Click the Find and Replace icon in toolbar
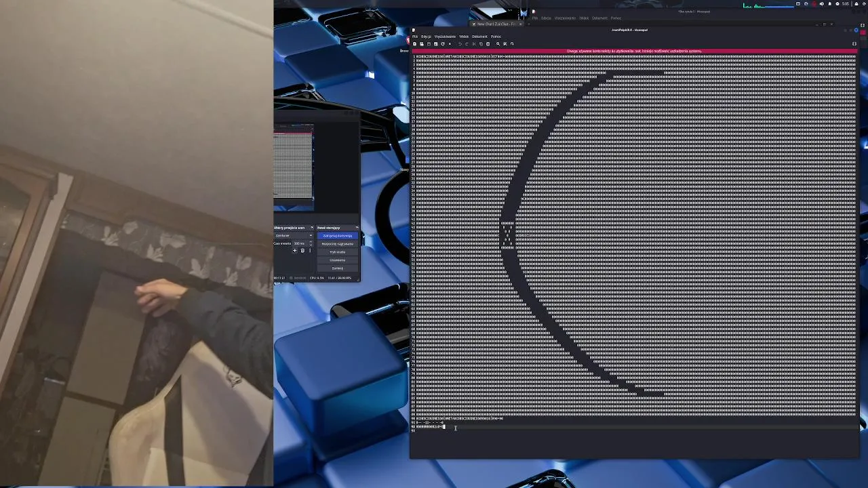The height and width of the screenshot is (488, 868). (505, 44)
